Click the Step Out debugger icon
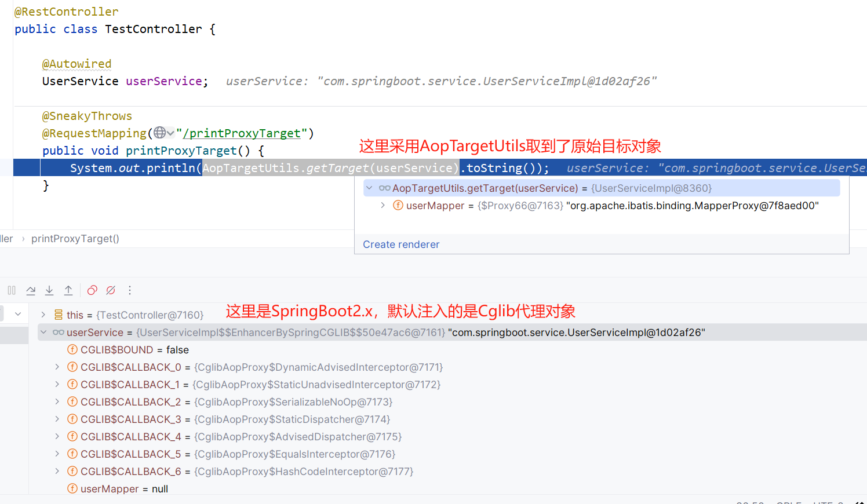Image resolution: width=867 pixels, height=504 pixels. (68, 290)
